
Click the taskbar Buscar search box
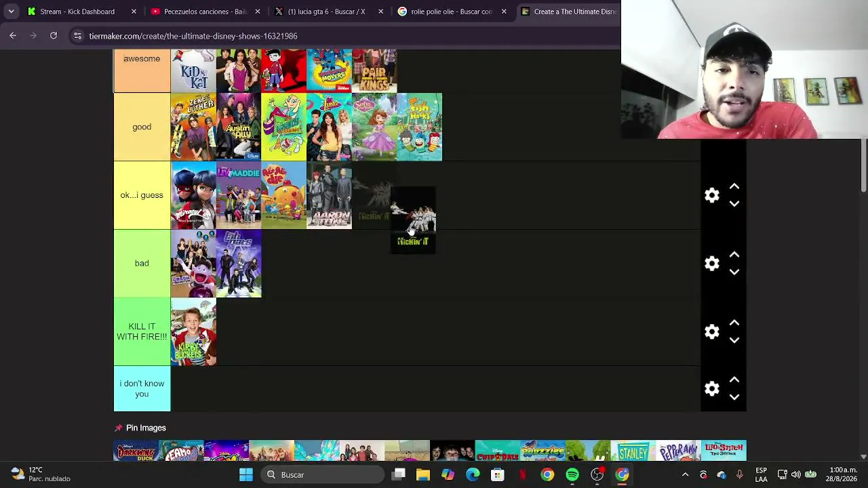point(323,474)
